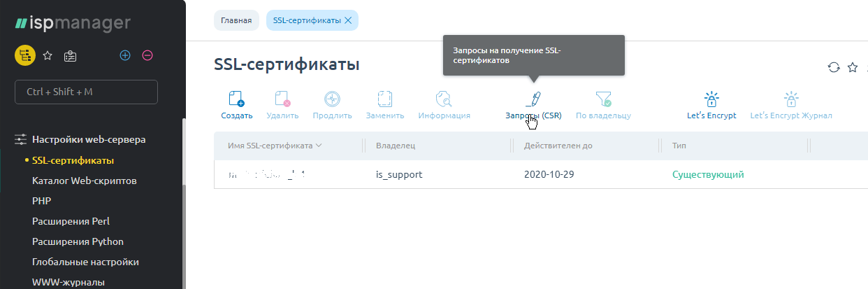
Task: Close the SSL-сертификаты tab
Action: (348, 20)
